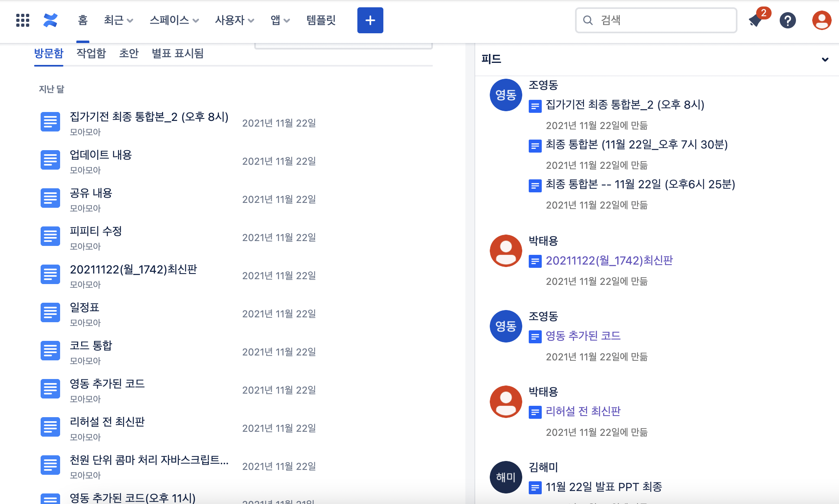Open 리허설 전 최신판 in visited list

[107, 422]
